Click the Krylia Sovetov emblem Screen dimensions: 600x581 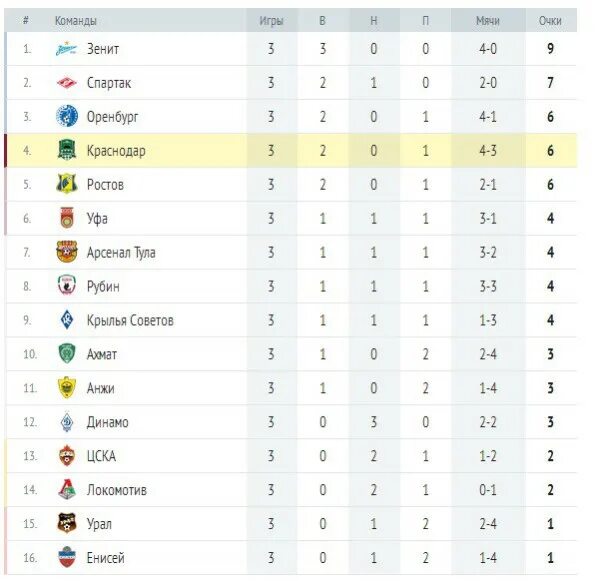(x=67, y=320)
